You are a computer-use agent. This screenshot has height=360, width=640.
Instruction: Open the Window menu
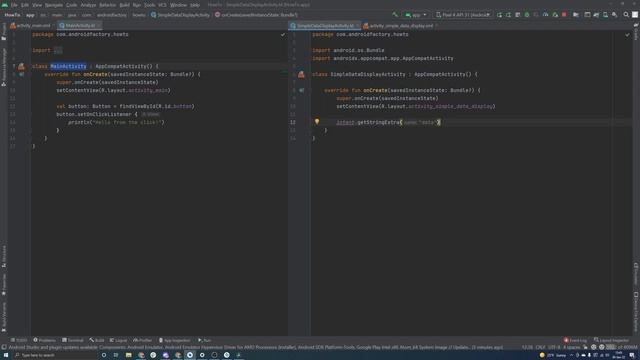pyautogui.click(x=178, y=5)
